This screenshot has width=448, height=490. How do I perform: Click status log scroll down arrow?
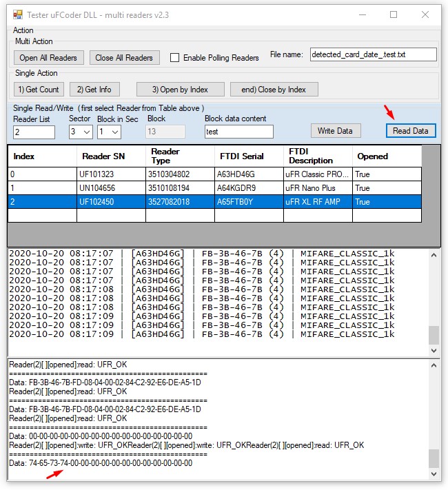coord(434,474)
